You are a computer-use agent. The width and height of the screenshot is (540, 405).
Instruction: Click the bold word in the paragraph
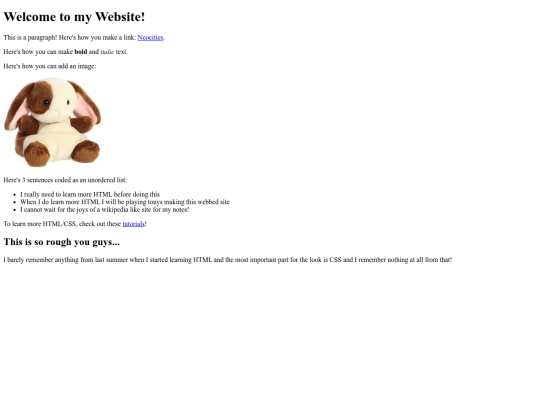[x=81, y=52]
